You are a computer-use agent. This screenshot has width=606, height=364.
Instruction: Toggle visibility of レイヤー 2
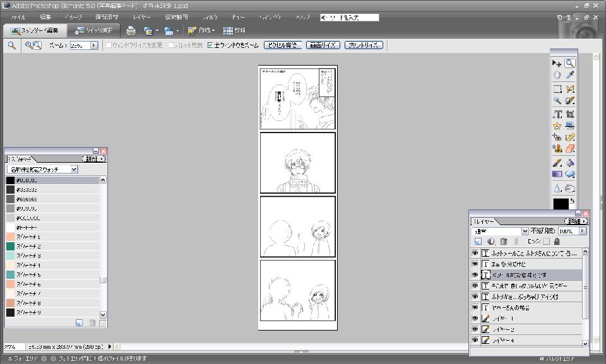[x=475, y=329]
